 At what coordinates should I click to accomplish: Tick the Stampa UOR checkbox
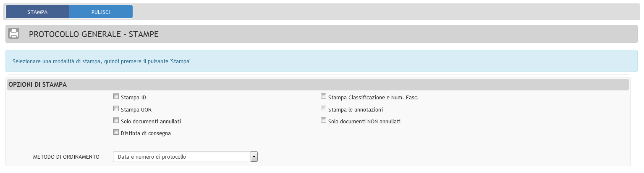click(116, 109)
